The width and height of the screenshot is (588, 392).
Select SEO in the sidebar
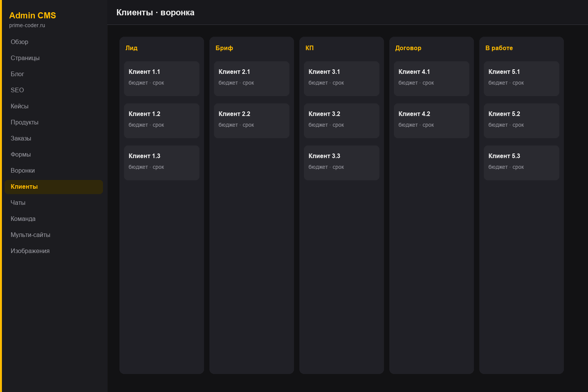click(x=54, y=90)
